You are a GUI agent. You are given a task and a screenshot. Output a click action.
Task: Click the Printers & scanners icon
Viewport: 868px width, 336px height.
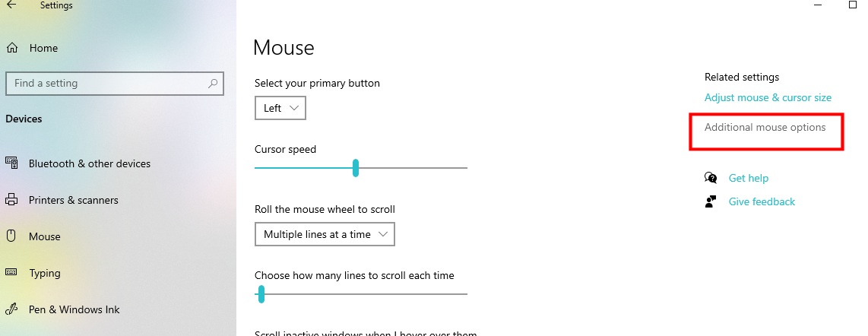click(11, 200)
